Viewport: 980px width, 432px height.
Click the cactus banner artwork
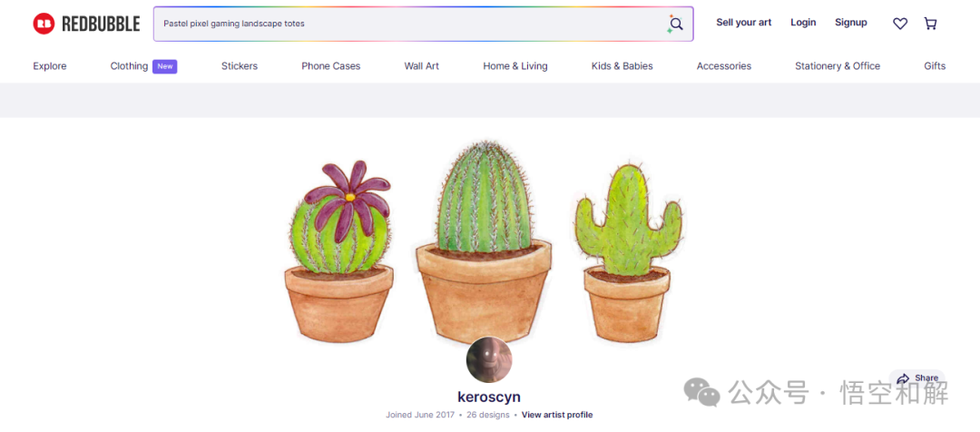[x=485, y=242]
